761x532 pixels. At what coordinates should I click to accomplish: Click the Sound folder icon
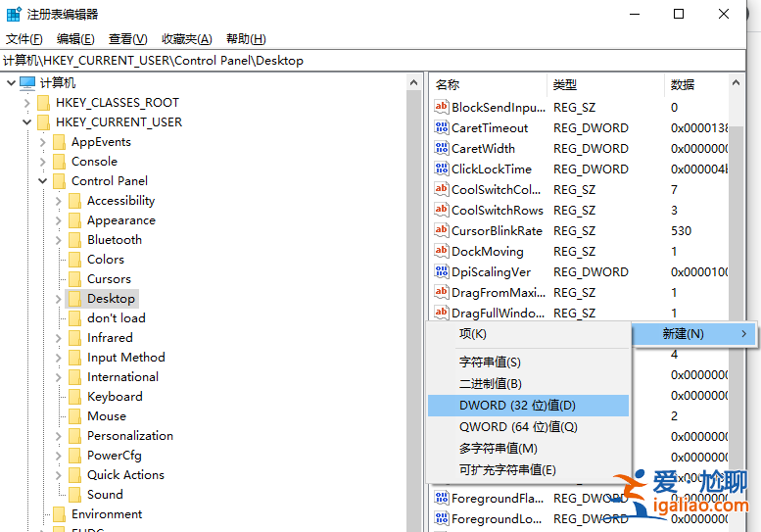click(x=74, y=495)
